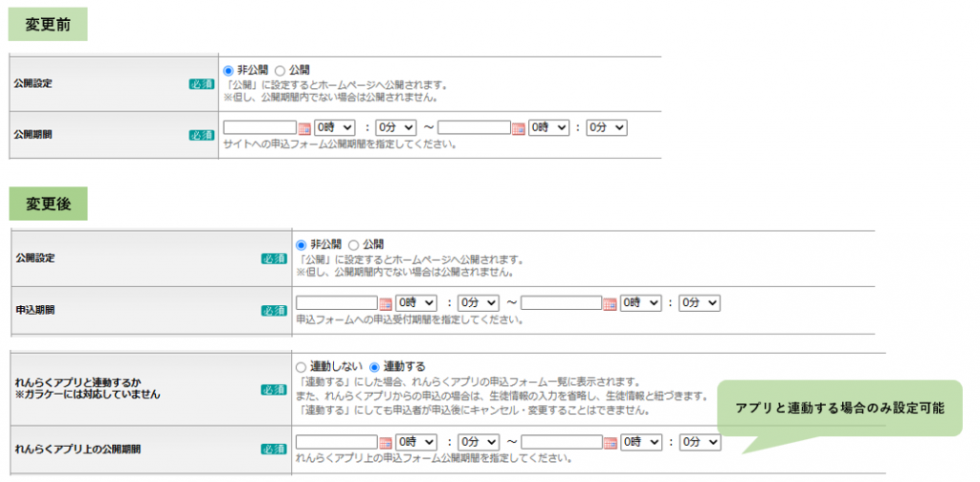980x482 pixels.
Task: Expand end minute dropdown in 申込期間 row
Action: (x=700, y=303)
